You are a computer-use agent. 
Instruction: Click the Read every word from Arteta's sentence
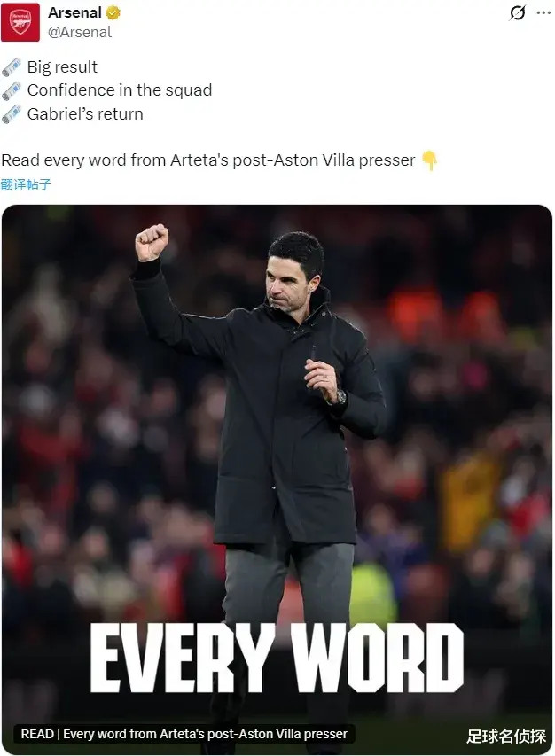(x=208, y=160)
